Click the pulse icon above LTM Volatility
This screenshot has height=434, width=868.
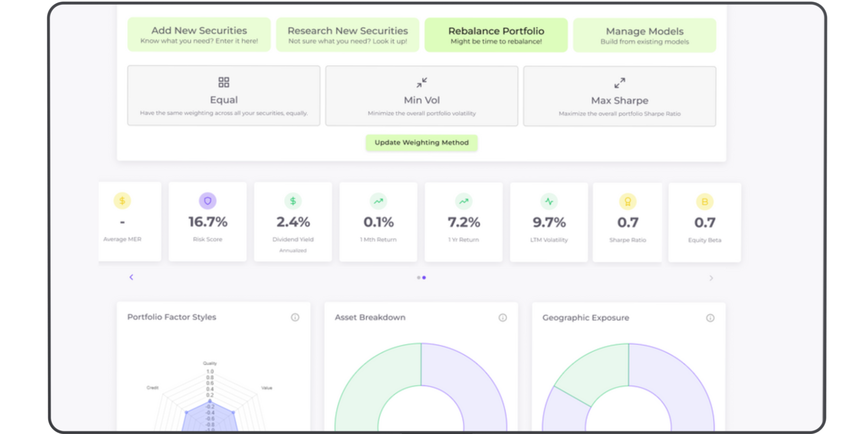(x=549, y=201)
